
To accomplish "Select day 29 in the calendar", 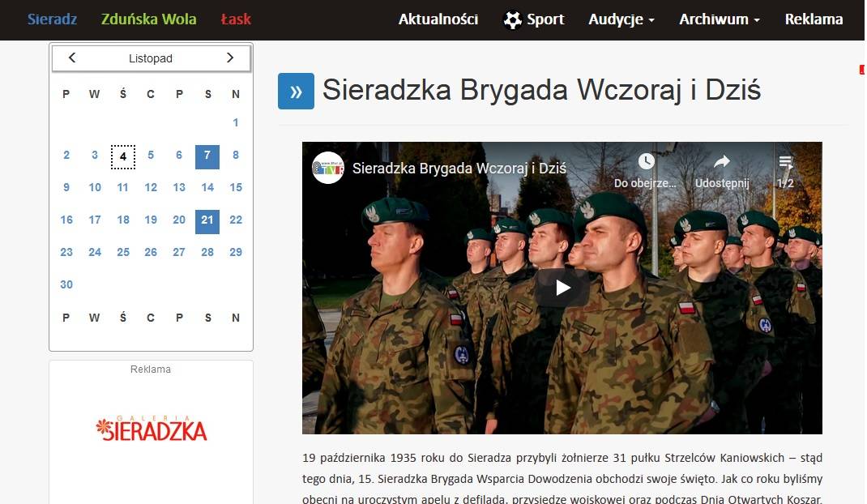I will [236, 252].
